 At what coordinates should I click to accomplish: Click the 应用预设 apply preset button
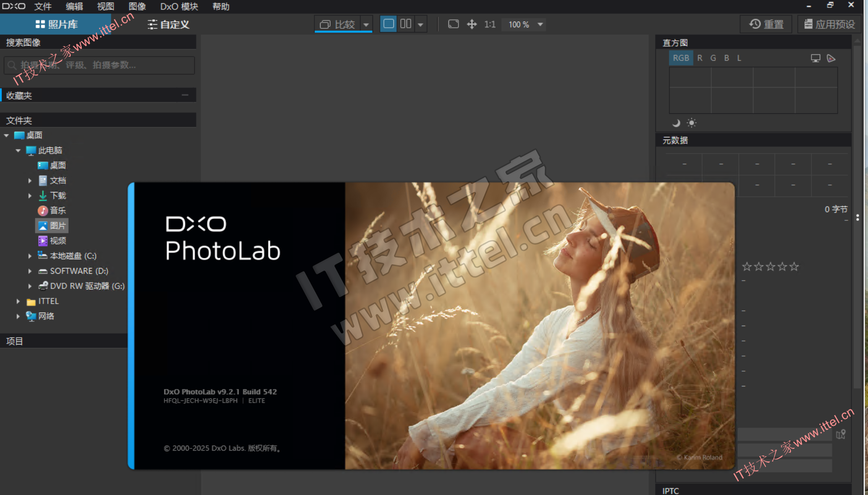point(829,24)
